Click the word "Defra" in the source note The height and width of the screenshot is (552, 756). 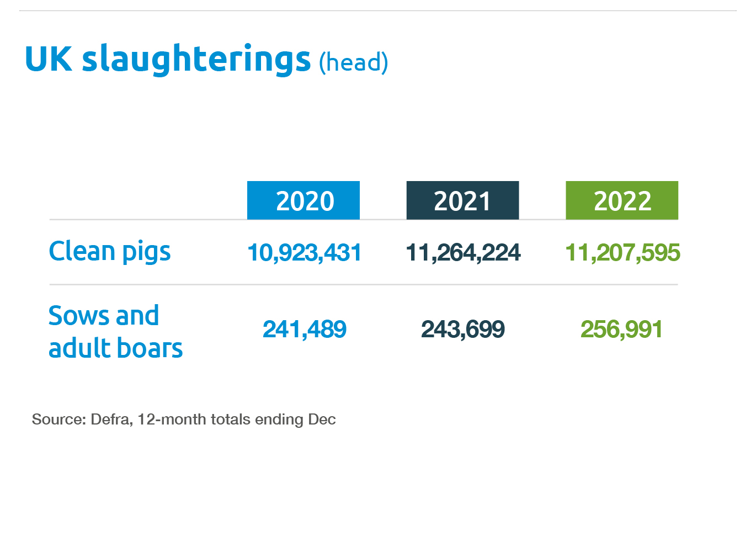click(x=111, y=420)
